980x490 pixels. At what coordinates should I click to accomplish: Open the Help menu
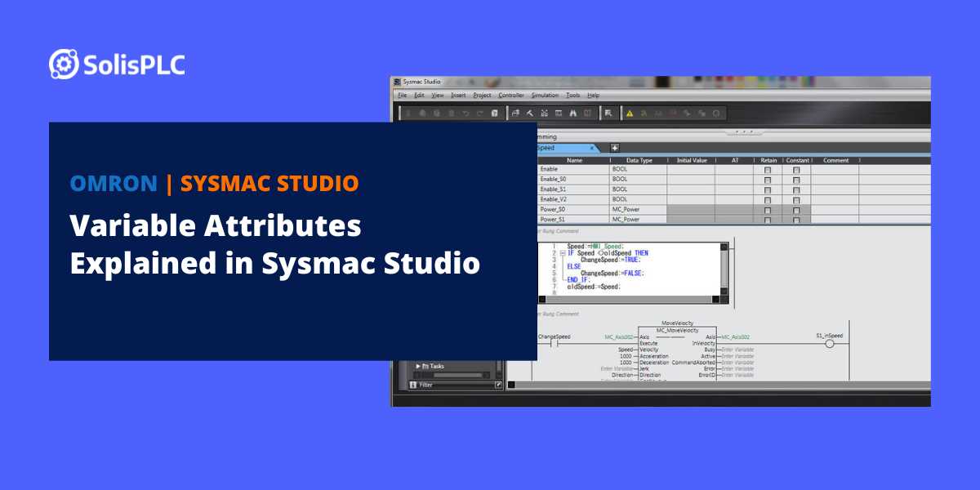click(x=594, y=96)
